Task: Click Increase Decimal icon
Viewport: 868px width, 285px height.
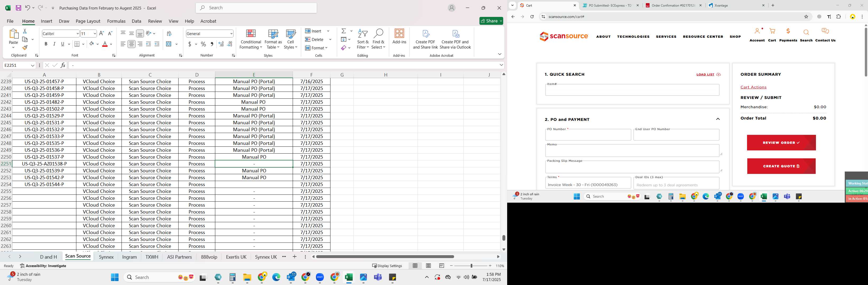Action: pyautogui.click(x=221, y=44)
